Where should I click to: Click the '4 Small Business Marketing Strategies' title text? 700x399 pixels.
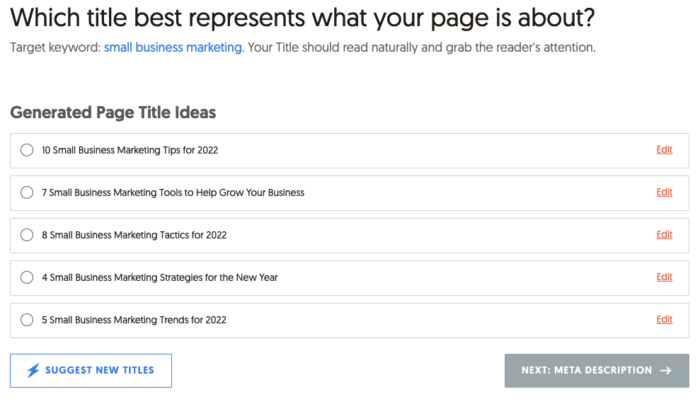click(160, 277)
